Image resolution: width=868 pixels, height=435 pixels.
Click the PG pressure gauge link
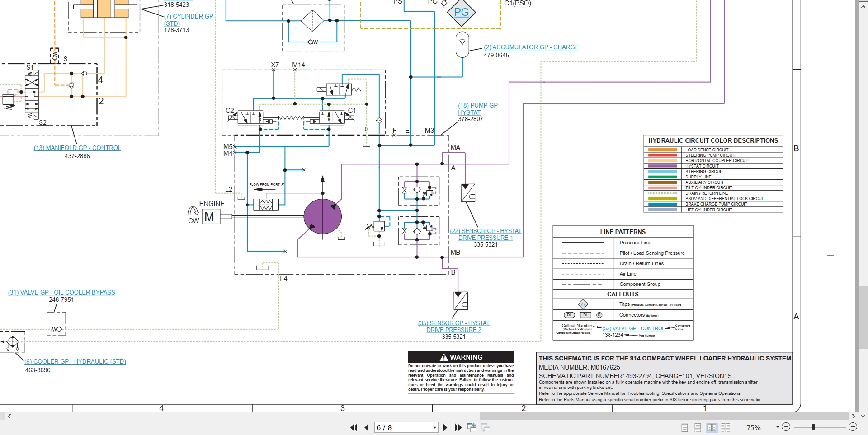pyautogui.click(x=461, y=12)
